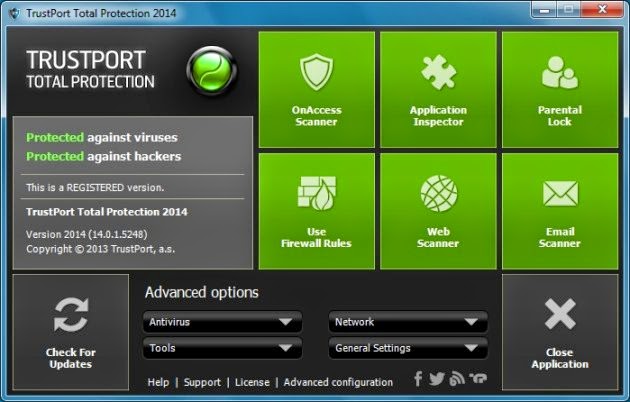
Task: Toggle the Email Scanner tile
Action: click(560, 211)
